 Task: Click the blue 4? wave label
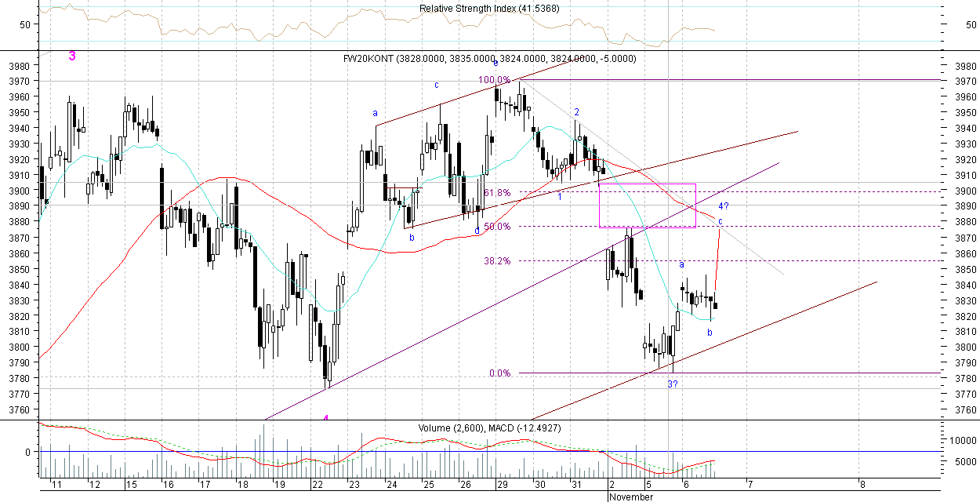pyautogui.click(x=724, y=206)
